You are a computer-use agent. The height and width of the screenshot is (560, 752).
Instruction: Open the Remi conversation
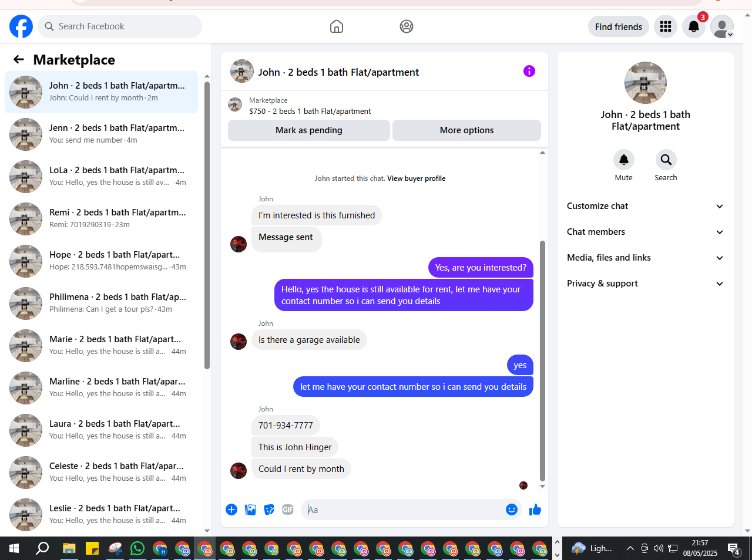tap(101, 219)
